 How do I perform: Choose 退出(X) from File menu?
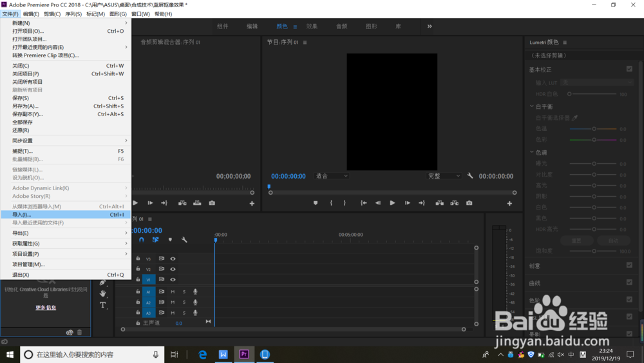click(66, 275)
